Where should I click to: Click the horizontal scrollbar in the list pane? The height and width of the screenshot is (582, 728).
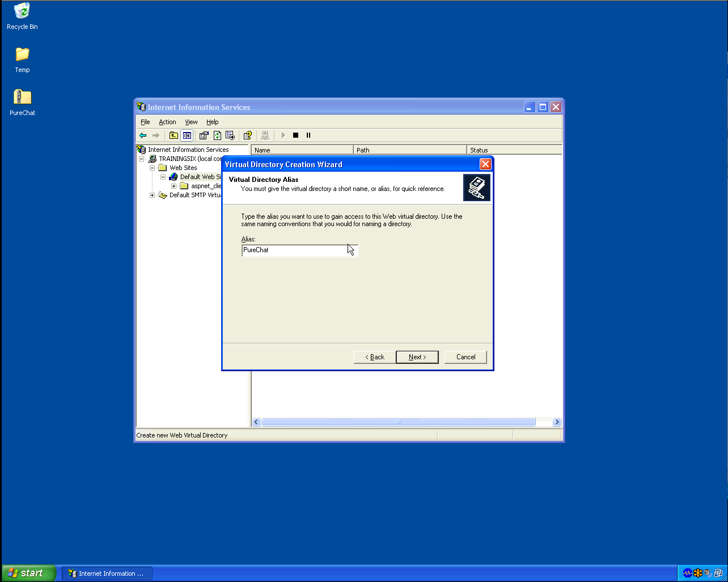pos(398,422)
